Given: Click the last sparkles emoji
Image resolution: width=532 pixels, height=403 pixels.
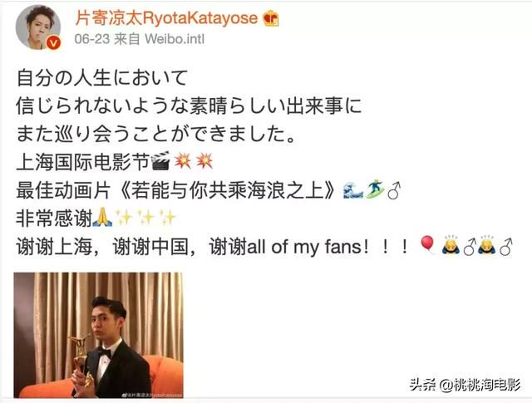Looking at the screenshot, I should click(x=167, y=218).
